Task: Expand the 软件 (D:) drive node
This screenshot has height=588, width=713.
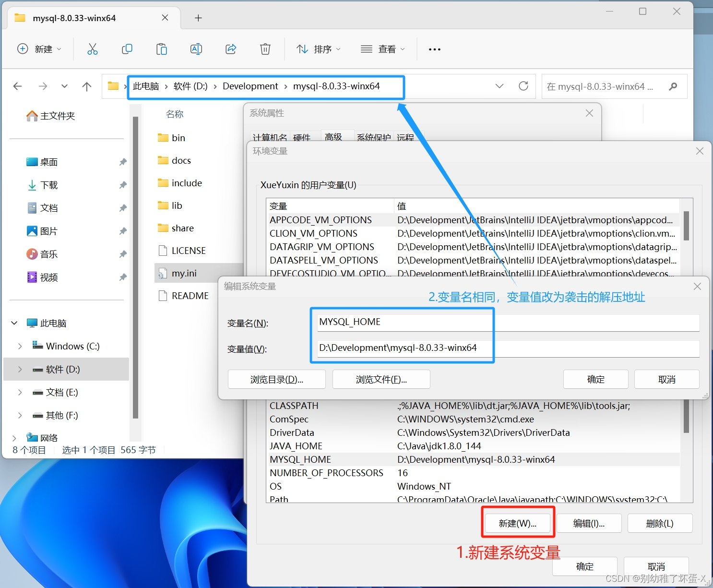Action: (20, 369)
